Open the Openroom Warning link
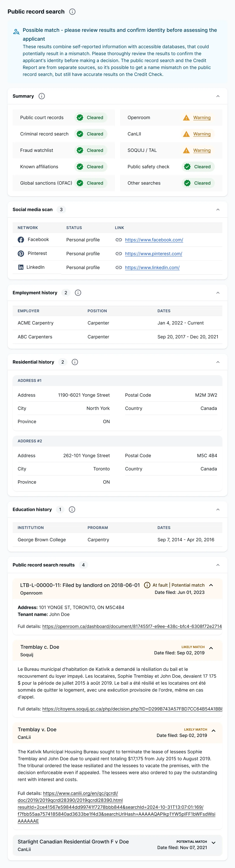The image size is (235, 868). pos(202,118)
